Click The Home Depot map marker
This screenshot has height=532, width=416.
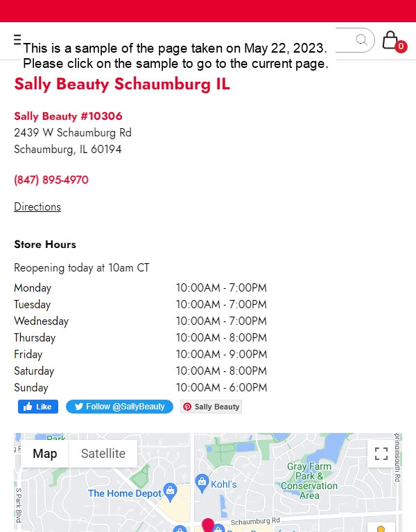coord(170,492)
